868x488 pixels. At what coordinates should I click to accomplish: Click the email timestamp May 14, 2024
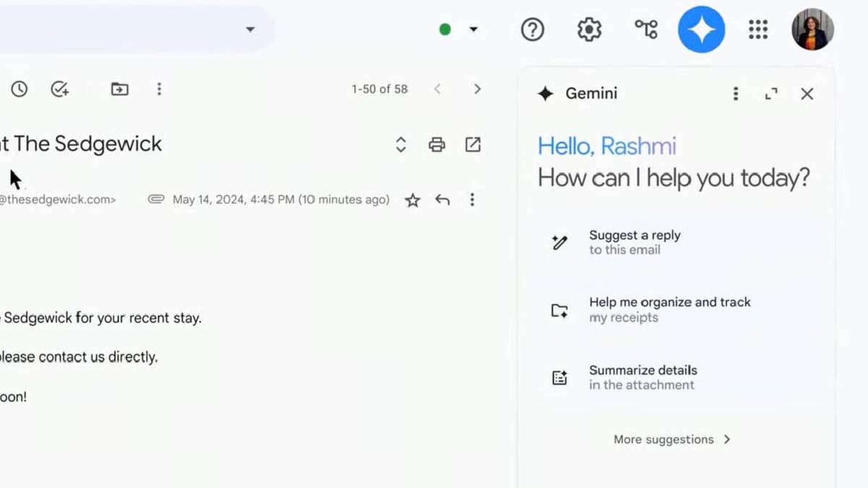coord(281,200)
